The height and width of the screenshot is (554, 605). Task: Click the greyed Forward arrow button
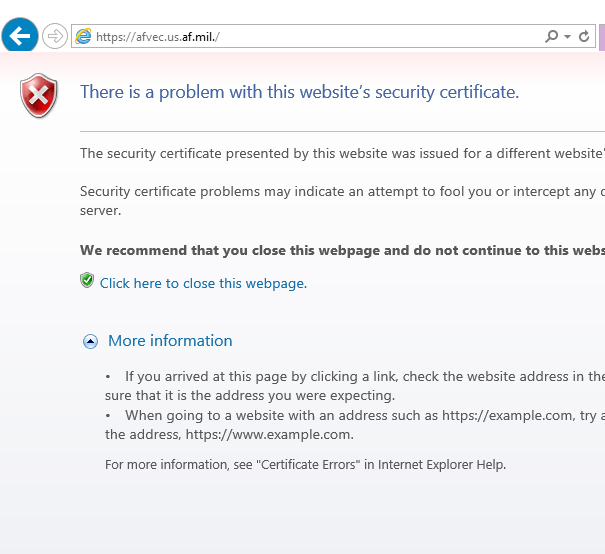(x=54, y=37)
